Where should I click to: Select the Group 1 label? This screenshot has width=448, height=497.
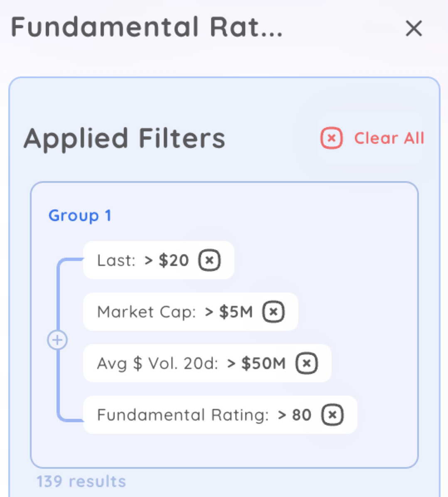coord(80,216)
